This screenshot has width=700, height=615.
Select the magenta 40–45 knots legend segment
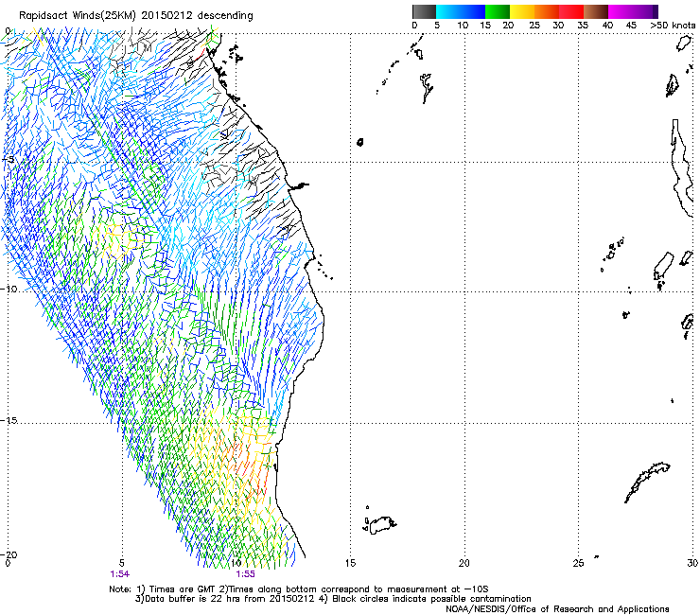coord(621,11)
